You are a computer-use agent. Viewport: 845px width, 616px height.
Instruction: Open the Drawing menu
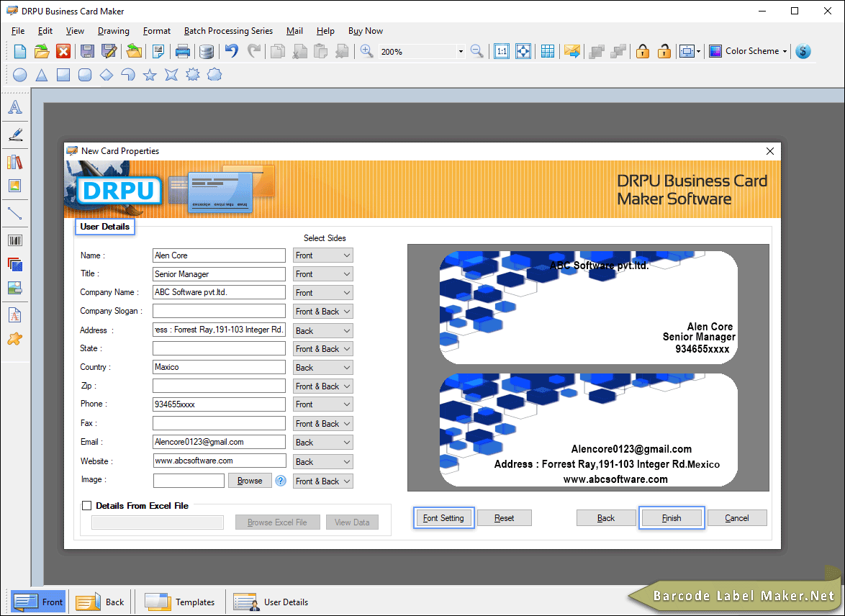(113, 31)
